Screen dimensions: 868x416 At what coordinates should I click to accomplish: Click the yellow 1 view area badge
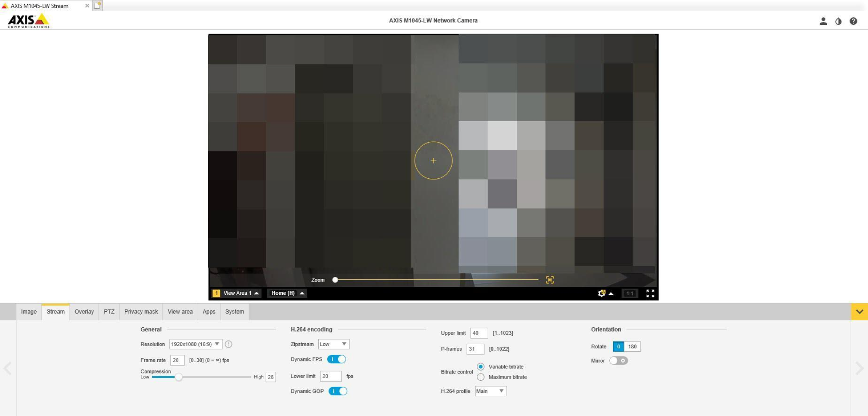click(x=216, y=293)
